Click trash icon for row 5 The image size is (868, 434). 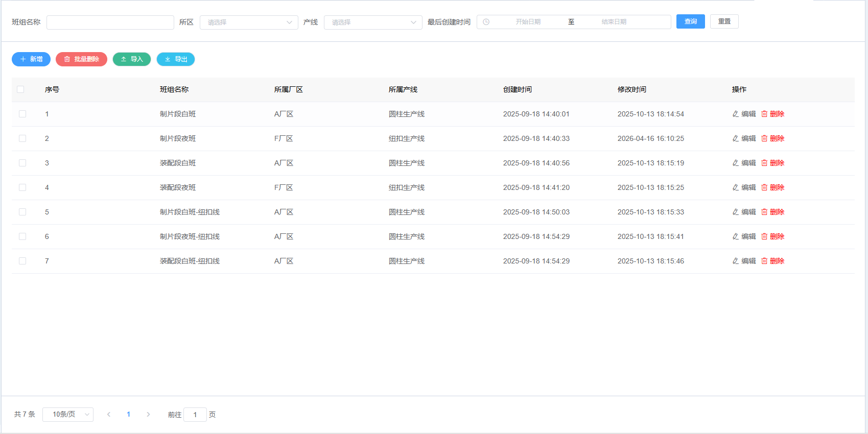tap(764, 212)
